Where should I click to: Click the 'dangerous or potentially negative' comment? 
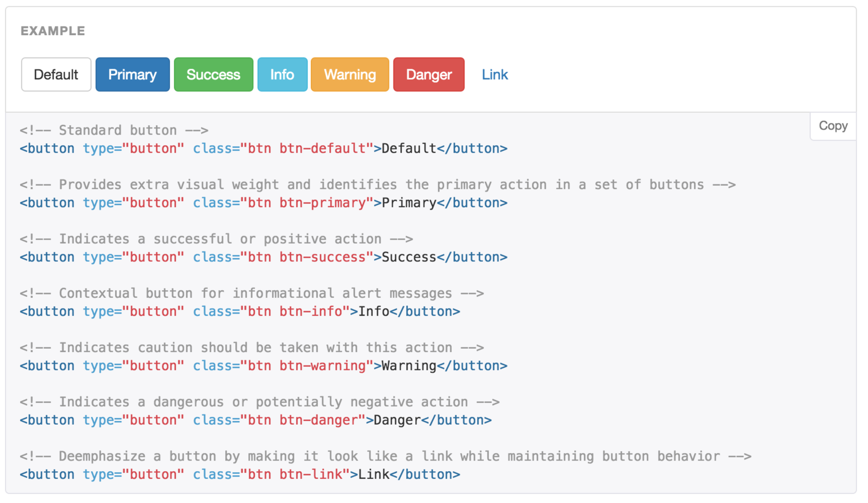point(259,401)
